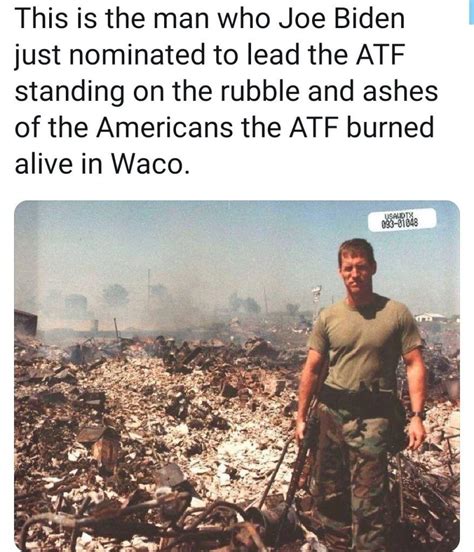This screenshot has width=474, height=552.
Task: Select the word "Waco" in the text
Action: tap(148, 164)
